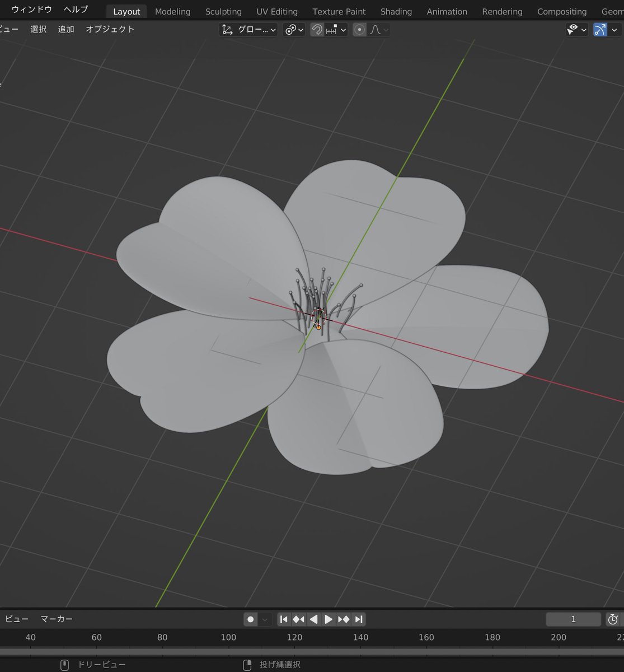Open the ヘルプ menu
This screenshot has width=624, height=672.
(x=76, y=10)
